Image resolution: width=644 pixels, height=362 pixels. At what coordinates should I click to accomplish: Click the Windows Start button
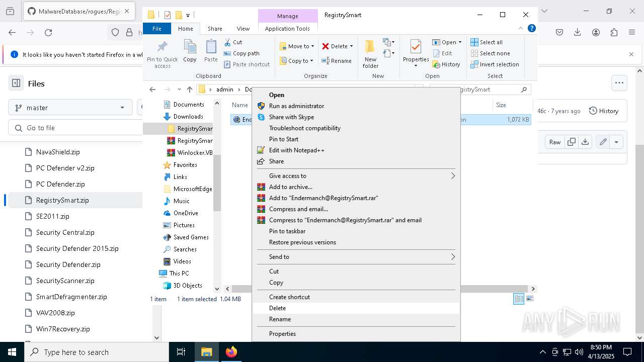[12, 352]
